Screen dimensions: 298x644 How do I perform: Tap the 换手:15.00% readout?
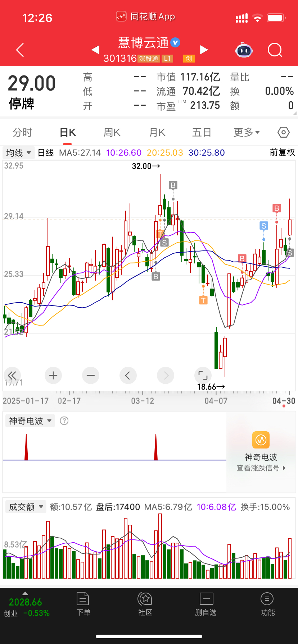[265, 507]
